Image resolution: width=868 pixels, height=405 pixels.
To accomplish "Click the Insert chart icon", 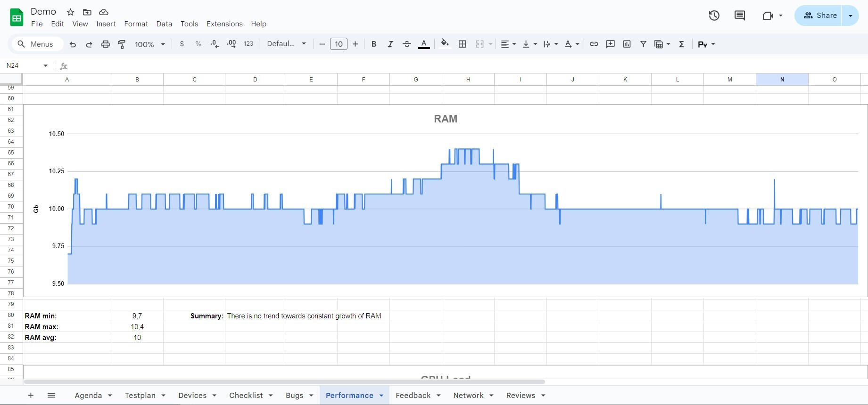I will click(627, 44).
